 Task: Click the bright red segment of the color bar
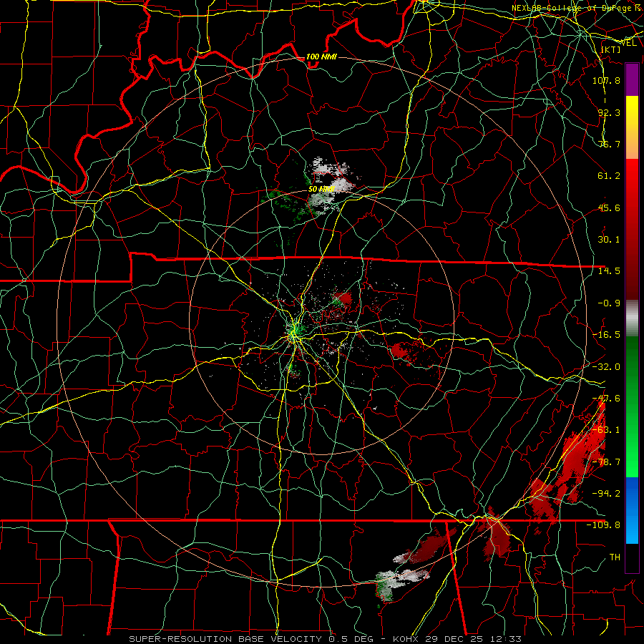(x=632, y=177)
